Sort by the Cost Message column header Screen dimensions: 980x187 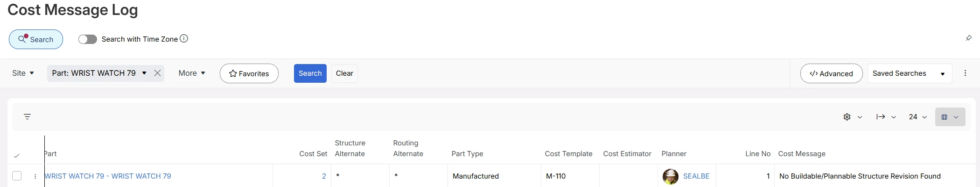802,154
